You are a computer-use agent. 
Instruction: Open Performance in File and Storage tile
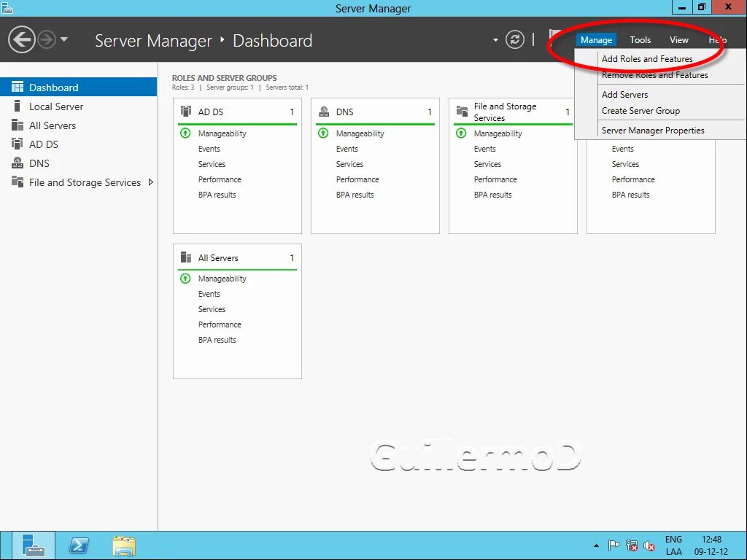pos(495,179)
